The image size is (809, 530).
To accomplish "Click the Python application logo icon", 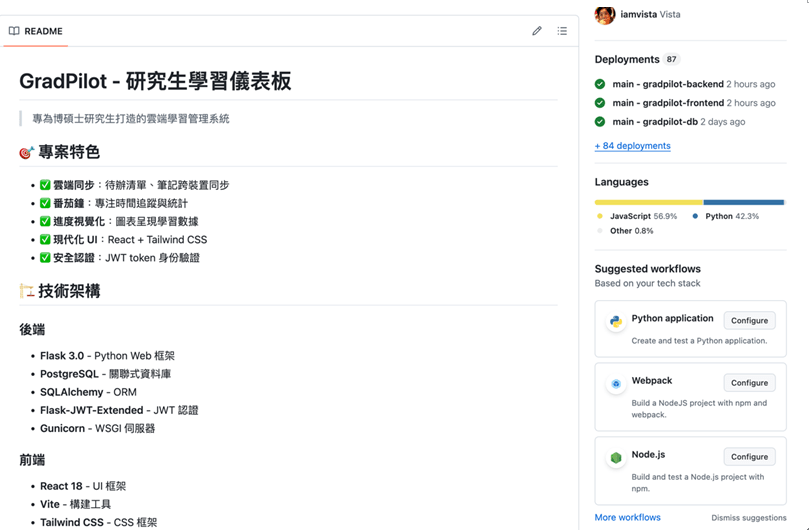I will (616, 322).
